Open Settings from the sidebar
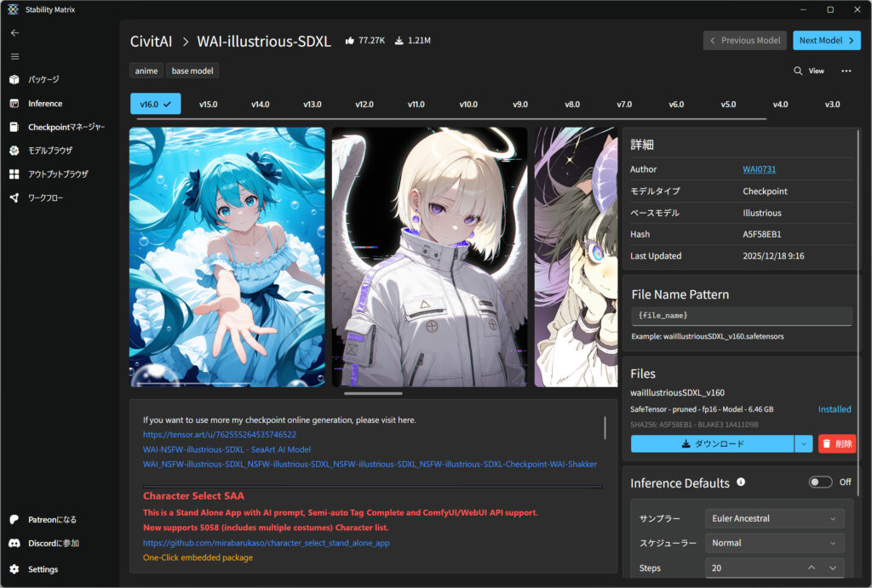The width and height of the screenshot is (872, 588). click(x=43, y=569)
